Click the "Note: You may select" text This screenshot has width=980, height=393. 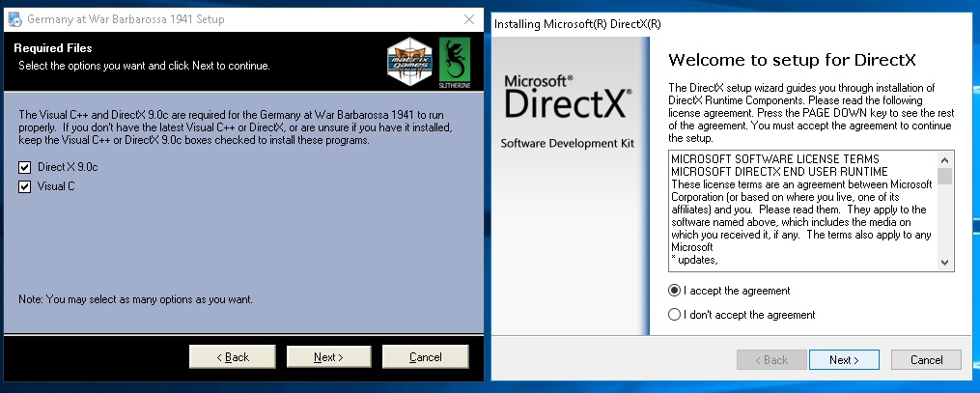click(x=135, y=299)
